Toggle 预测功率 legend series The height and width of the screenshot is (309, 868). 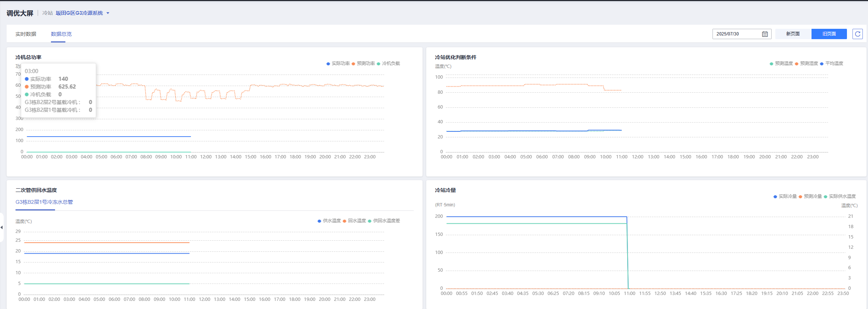(x=363, y=63)
